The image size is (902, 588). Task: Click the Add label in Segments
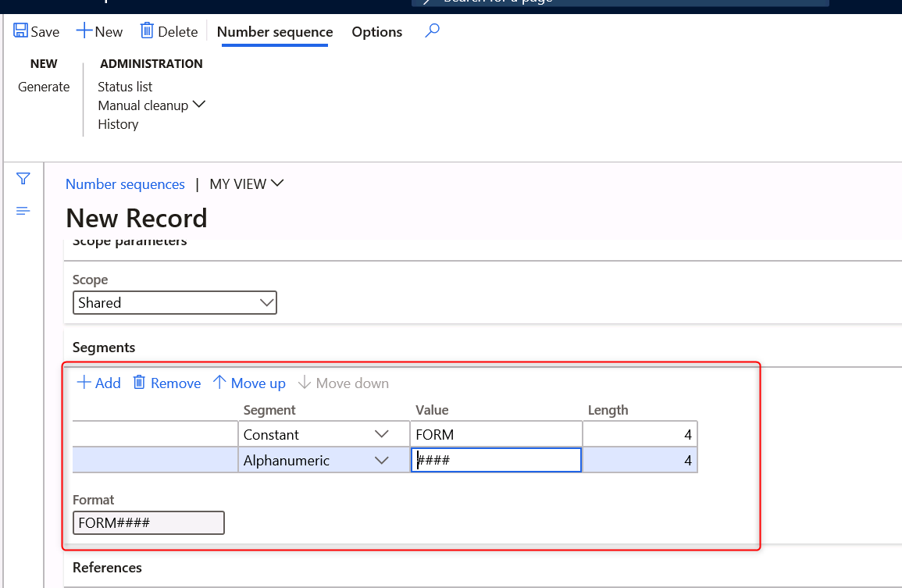[108, 383]
